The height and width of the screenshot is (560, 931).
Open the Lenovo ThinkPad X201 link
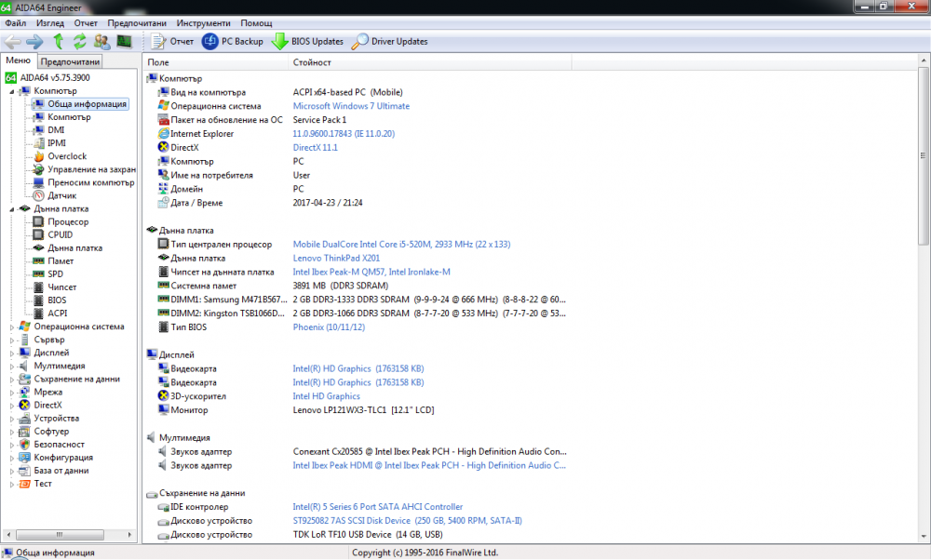point(336,258)
